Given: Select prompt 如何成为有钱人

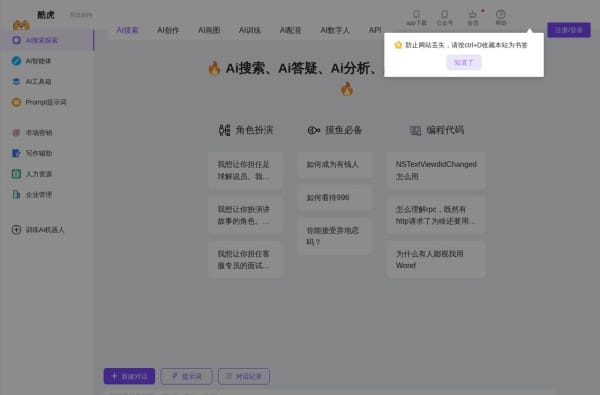Looking at the screenshot, I should 335,165.
